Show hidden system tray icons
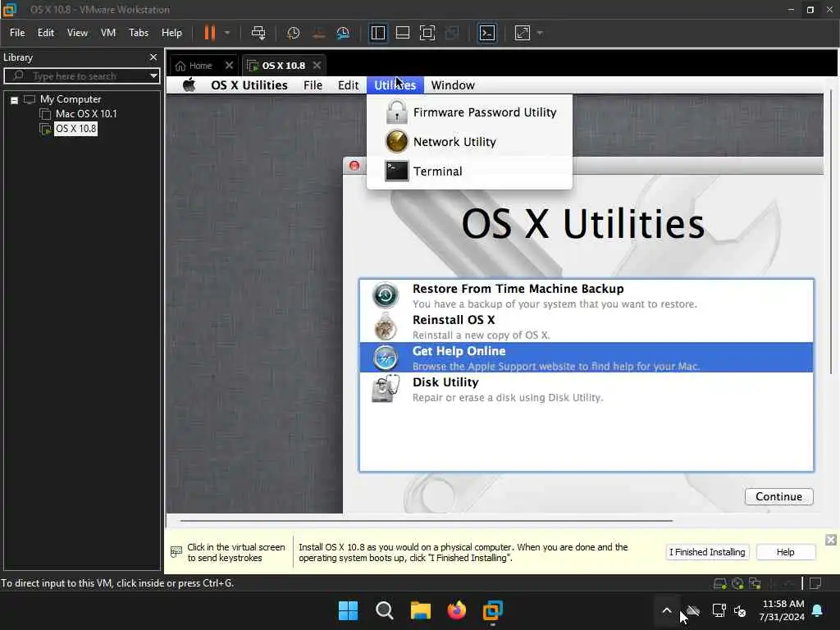840x630 pixels. click(x=666, y=610)
